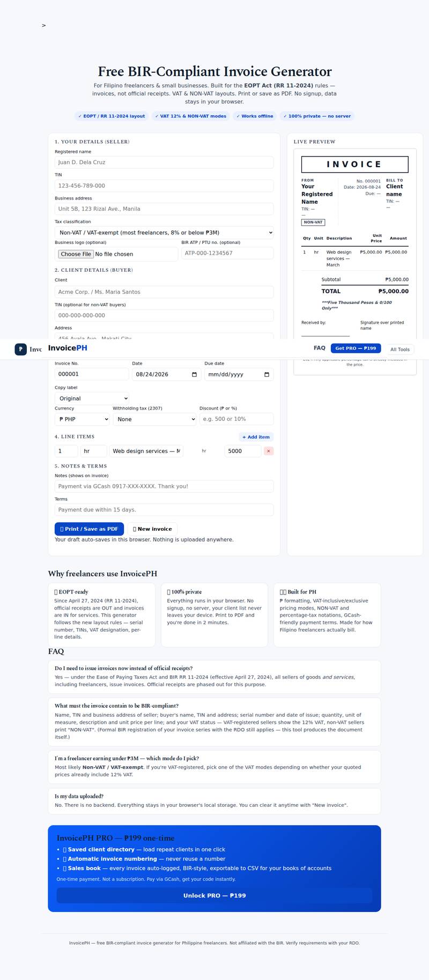Image resolution: width=429 pixels, height=980 pixels.
Task: Click the Terms input field
Action: point(164,510)
